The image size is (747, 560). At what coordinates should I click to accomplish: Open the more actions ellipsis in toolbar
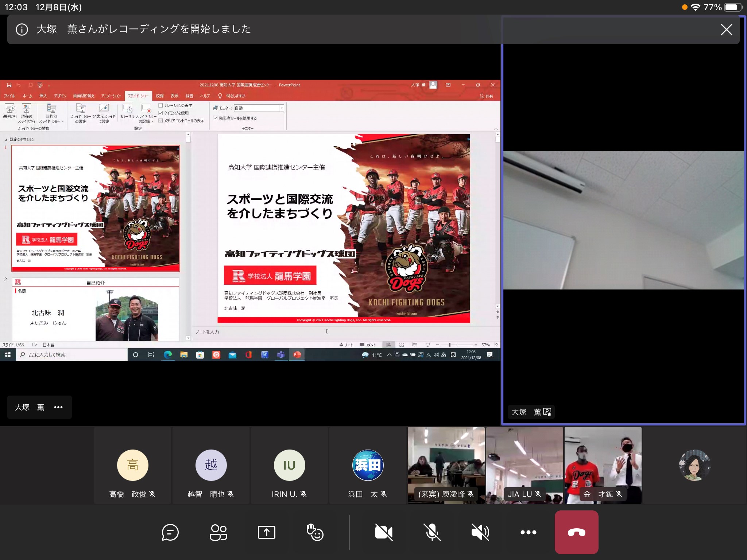[528, 532]
